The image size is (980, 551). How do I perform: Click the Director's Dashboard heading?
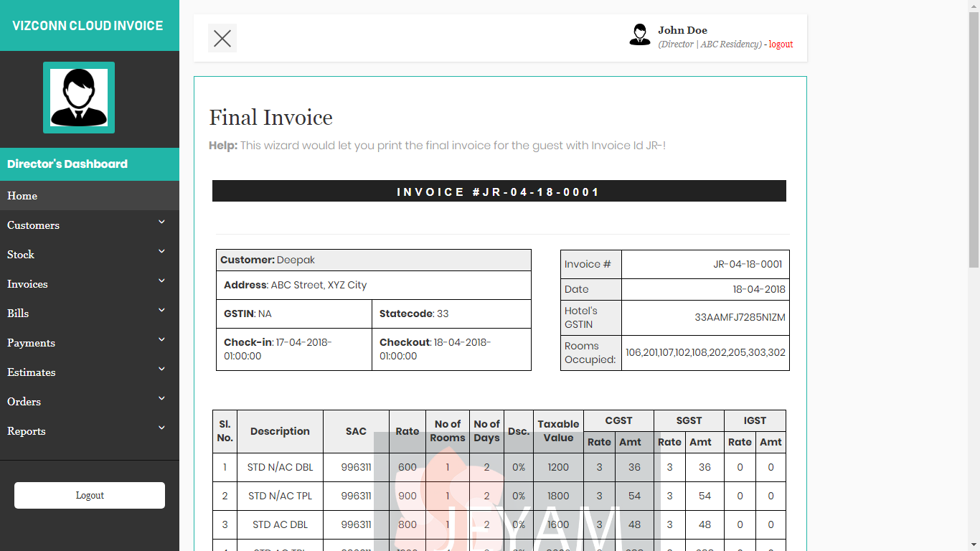(67, 164)
